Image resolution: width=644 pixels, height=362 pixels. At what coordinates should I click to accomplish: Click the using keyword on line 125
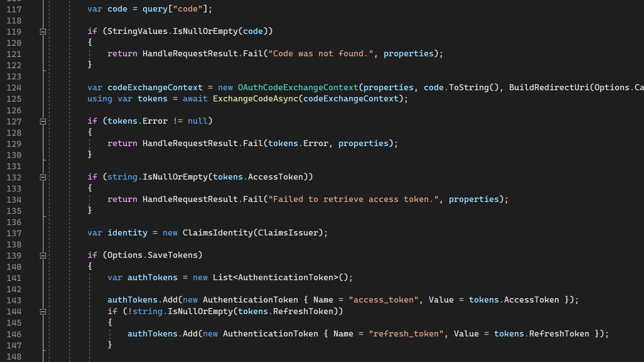pyautogui.click(x=100, y=99)
